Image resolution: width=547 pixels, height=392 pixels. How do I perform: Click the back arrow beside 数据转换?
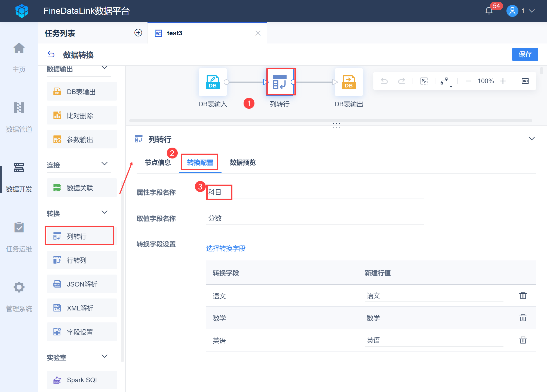[51, 55]
